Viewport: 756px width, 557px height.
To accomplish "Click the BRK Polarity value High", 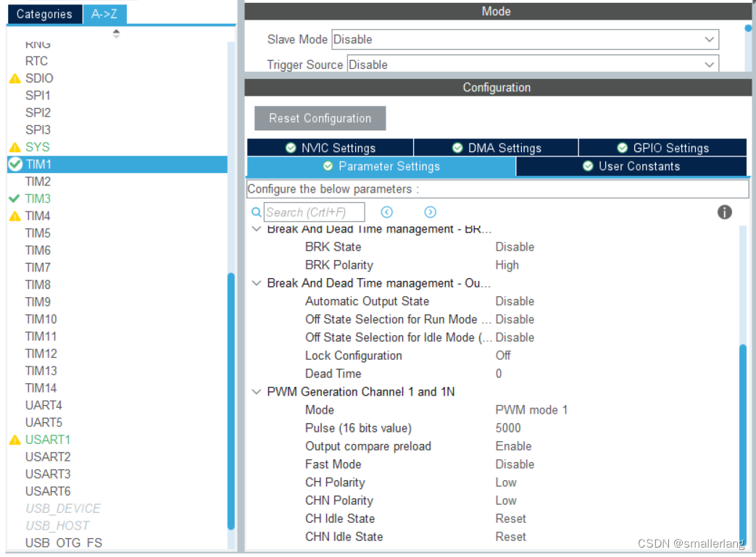I will [x=507, y=266].
